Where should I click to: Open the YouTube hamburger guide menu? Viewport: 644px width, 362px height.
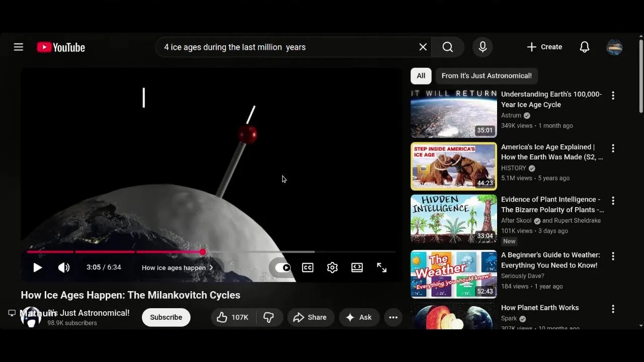19,47
